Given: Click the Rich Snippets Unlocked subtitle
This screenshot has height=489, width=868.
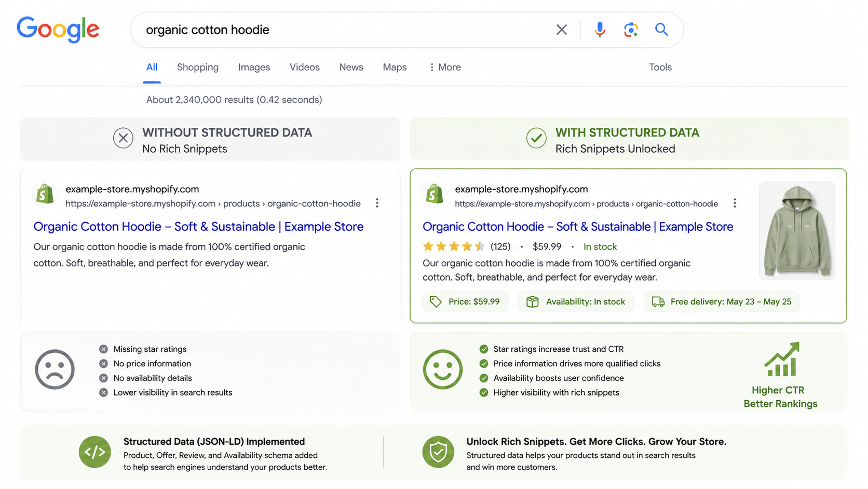Looking at the screenshot, I should [615, 149].
